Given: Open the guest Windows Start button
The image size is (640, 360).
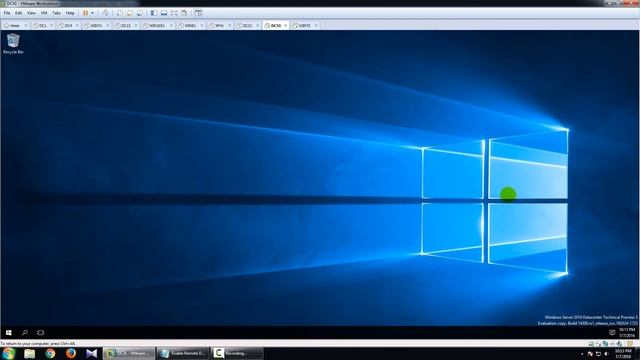Looking at the screenshot, I should 9,333.
